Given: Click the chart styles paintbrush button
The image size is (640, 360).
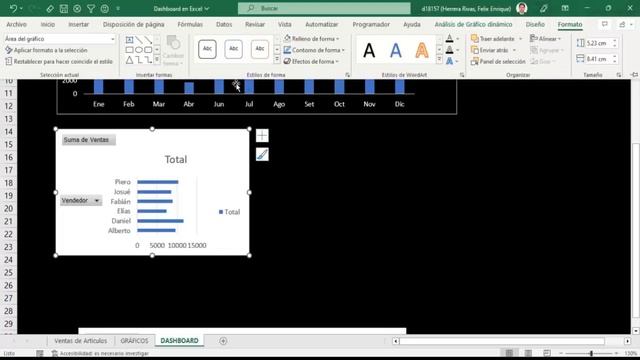Looking at the screenshot, I should (x=262, y=155).
